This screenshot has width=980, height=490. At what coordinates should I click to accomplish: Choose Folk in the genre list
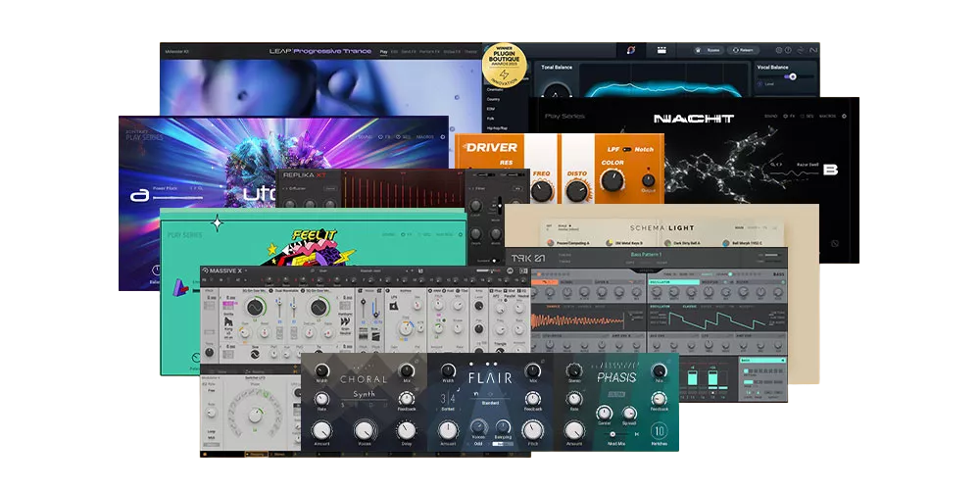click(490, 119)
